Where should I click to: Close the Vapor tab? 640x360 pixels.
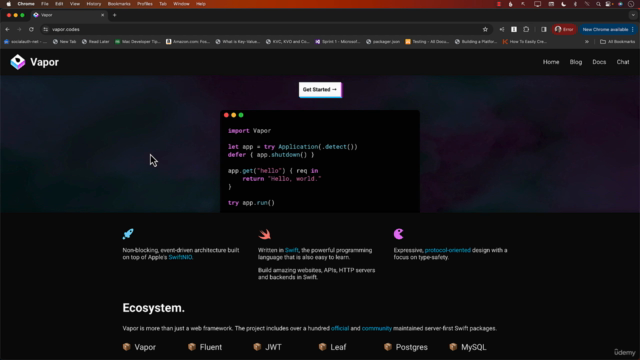click(x=102, y=15)
